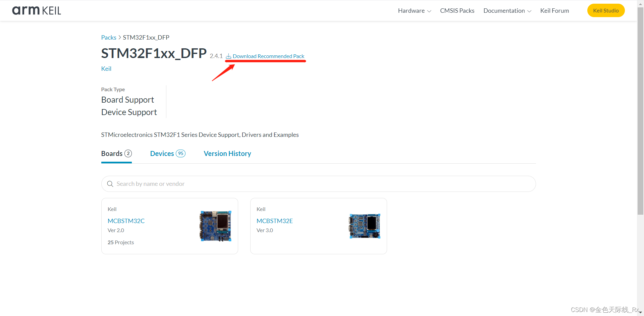Click the download icon beside Recommended Pack
Viewport: 644px width, 316px height.
(x=228, y=56)
